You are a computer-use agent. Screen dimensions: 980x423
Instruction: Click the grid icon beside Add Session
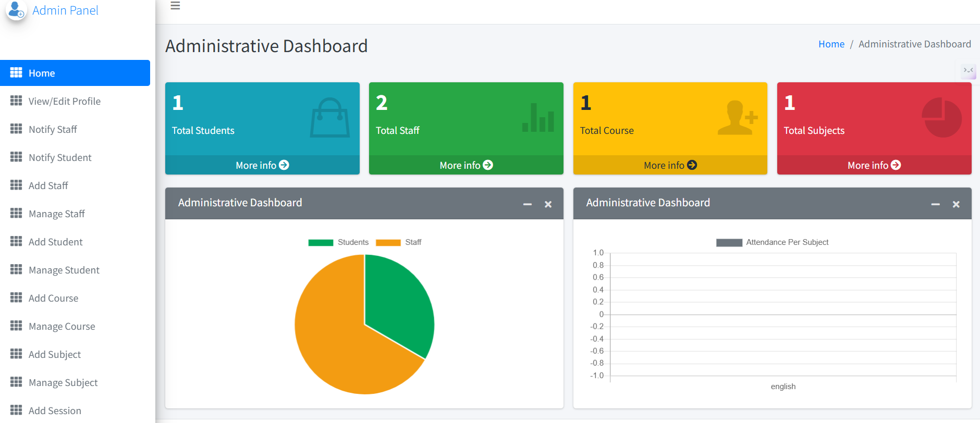[x=16, y=410]
